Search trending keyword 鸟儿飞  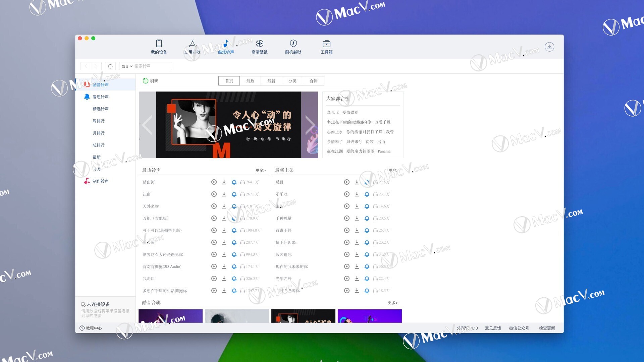click(x=333, y=112)
